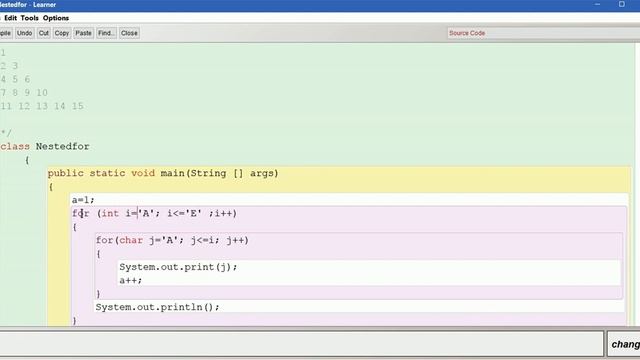Click the Compile toolbar button
Screen dimensions: 640x360
(x=6, y=33)
